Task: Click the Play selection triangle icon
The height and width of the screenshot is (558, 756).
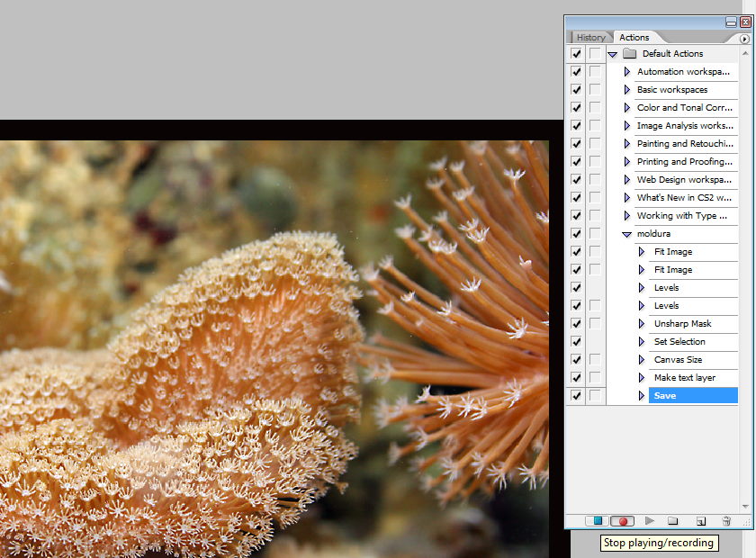Action: click(x=649, y=521)
